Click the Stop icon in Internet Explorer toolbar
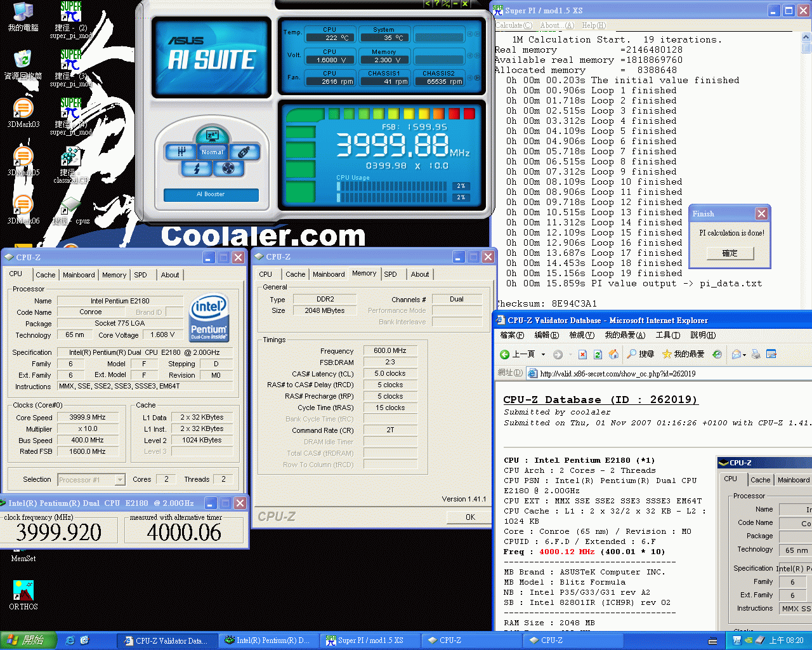Image resolution: width=812 pixels, height=650 pixels. click(x=582, y=354)
